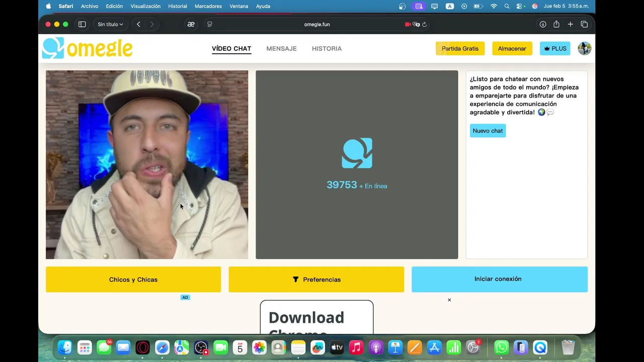Click the PLUS upgrade button
Viewport: 644px width, 362px height.
(x=555, y=48)
